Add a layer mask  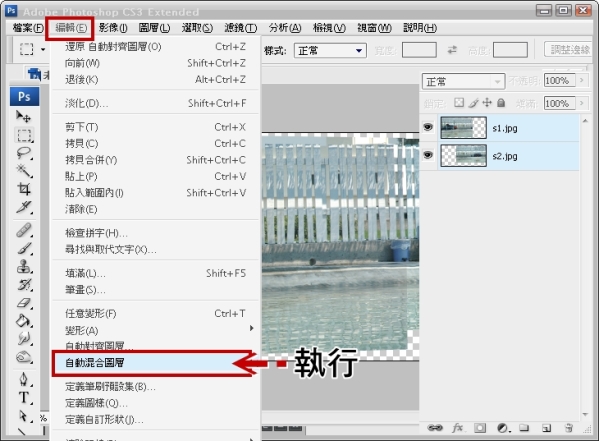click(x=480, y=428)
